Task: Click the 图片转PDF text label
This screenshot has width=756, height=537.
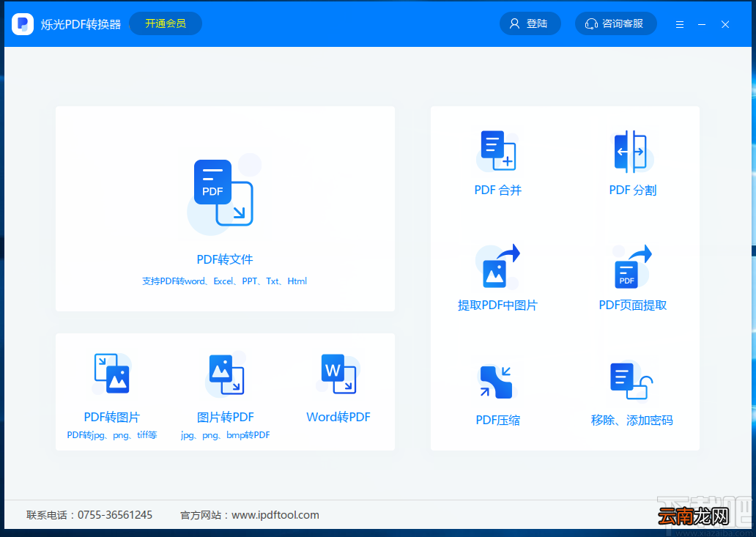Action: (x=225, y=417)
